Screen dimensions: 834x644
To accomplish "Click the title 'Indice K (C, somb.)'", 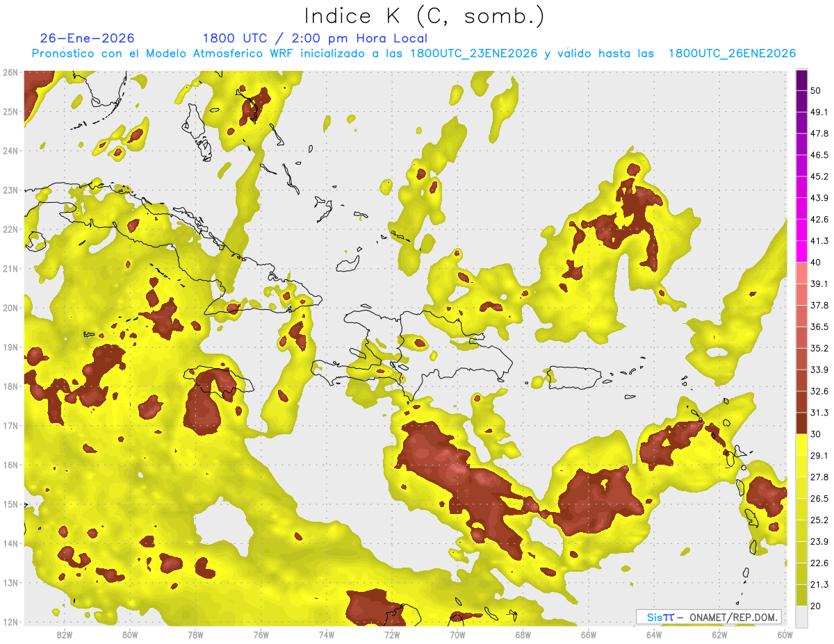I will point(424,15).
